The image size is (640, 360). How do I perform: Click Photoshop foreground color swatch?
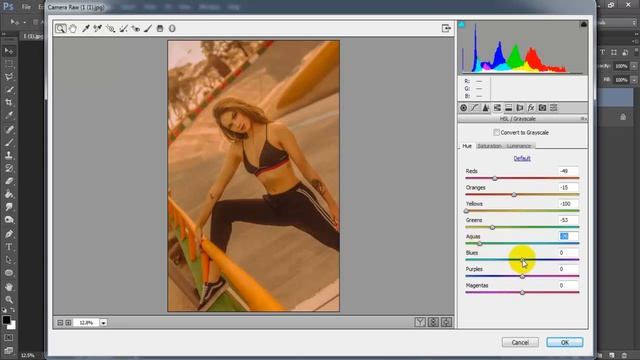point(6,320)
